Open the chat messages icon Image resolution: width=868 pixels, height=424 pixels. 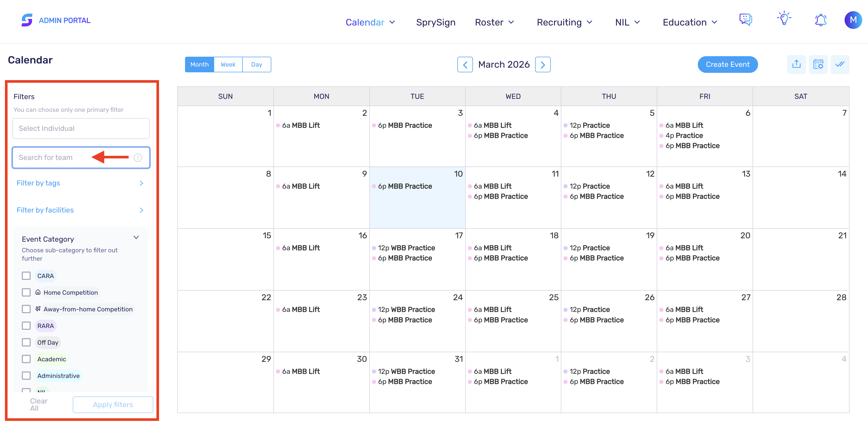pyautogui.click(x=745, y=20)
